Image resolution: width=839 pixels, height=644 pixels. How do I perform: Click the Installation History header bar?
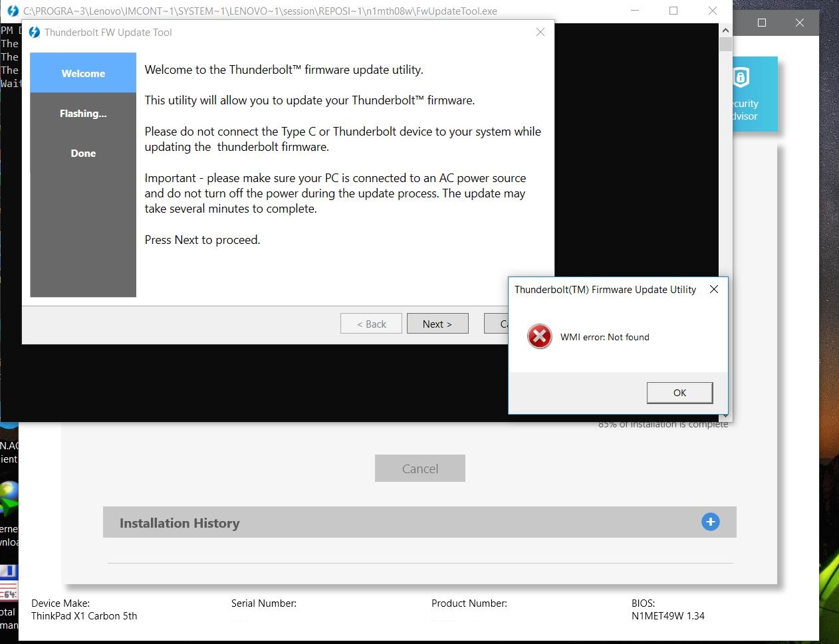point(419,522)
